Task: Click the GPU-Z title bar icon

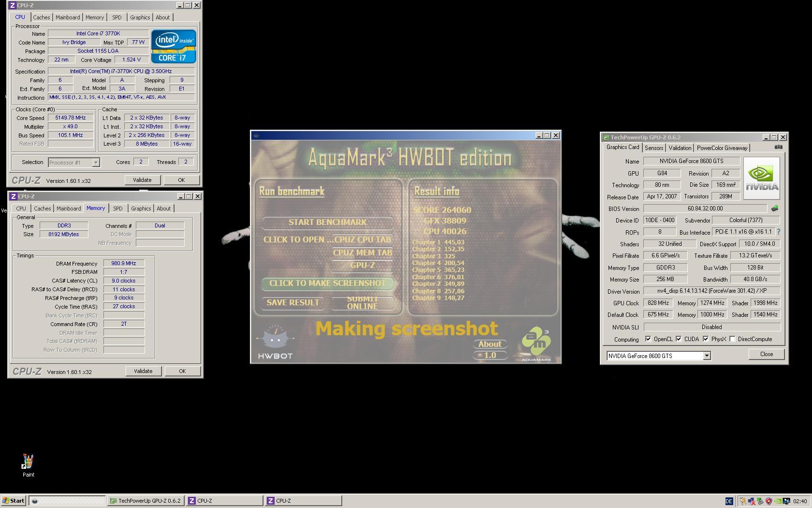Action: (606, 137)
